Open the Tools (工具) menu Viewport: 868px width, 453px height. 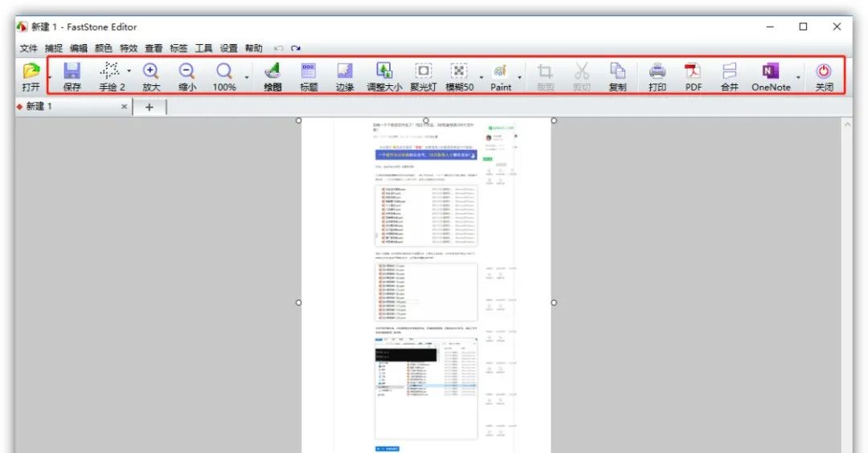(x=203, y=49)
